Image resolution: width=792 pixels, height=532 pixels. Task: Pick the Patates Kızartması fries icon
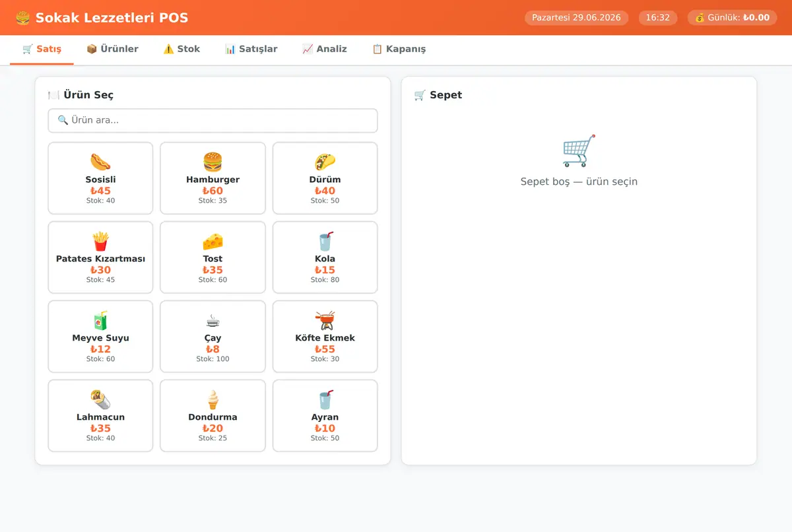pyautogui.click(x=100, y=241)
